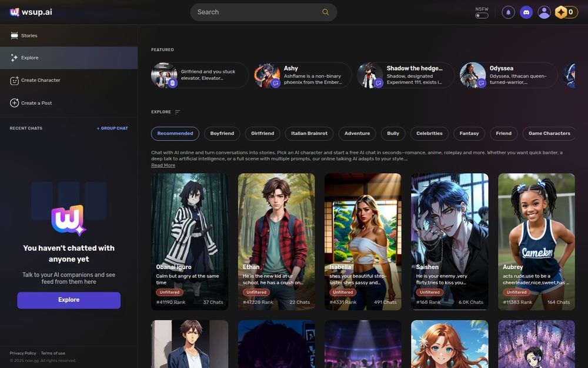Select the Recommended category chip
Viewport: 588px width, 368px height.
[x=175, y=134]
